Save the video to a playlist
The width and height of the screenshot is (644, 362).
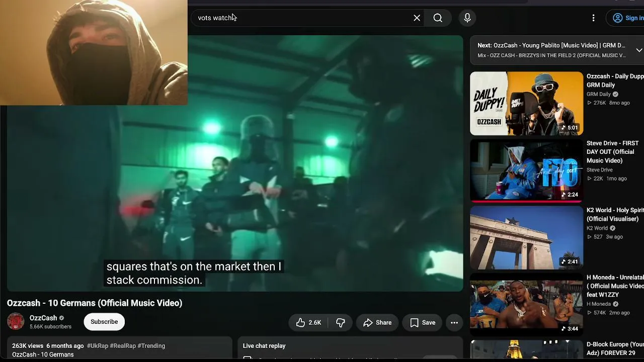pyautogui.click(x=423, y=323)
